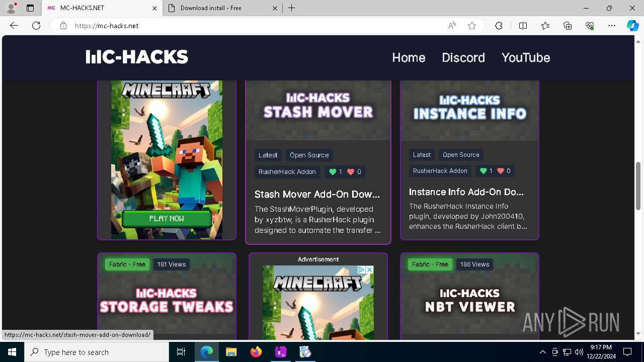Open File Explorer from taskbar
This screenshot has width=644, height=362.
click(231, 352)
